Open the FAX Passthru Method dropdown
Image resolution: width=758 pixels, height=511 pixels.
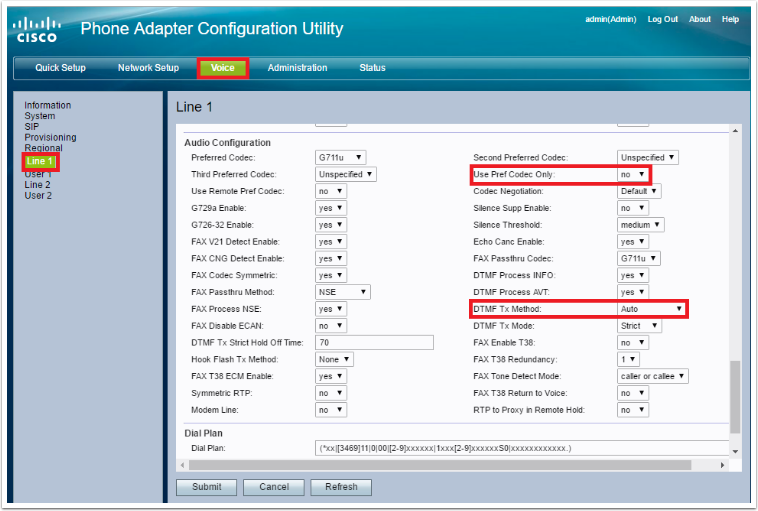[343, 292]
